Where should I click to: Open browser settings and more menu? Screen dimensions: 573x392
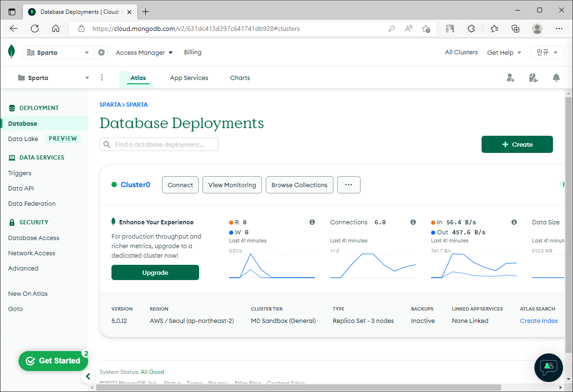559,29
